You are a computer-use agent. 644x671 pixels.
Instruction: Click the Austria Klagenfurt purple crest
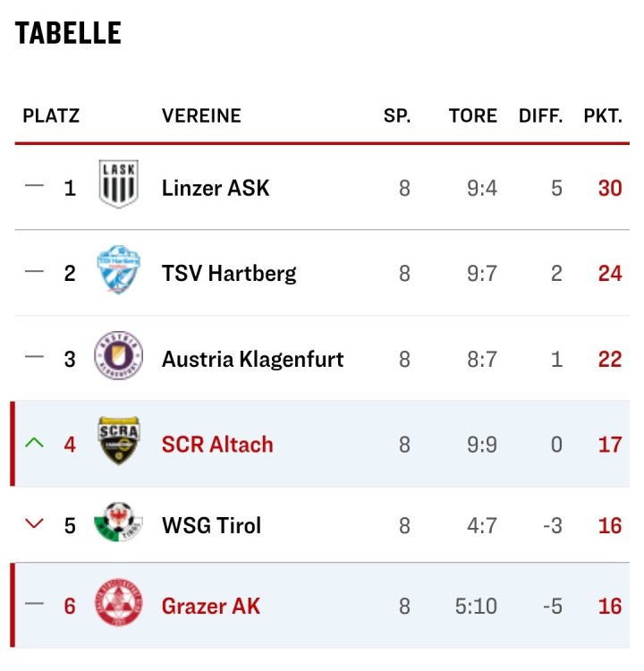(x=118, y=356)
